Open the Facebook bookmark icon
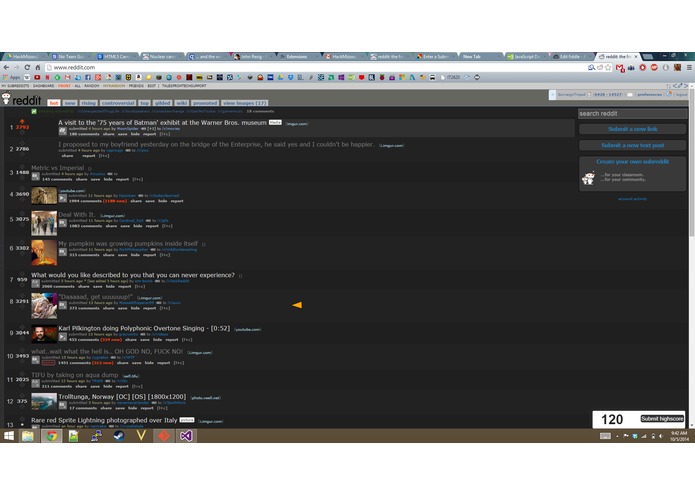Viewport: 695px width, 494px height. (88, 78)
